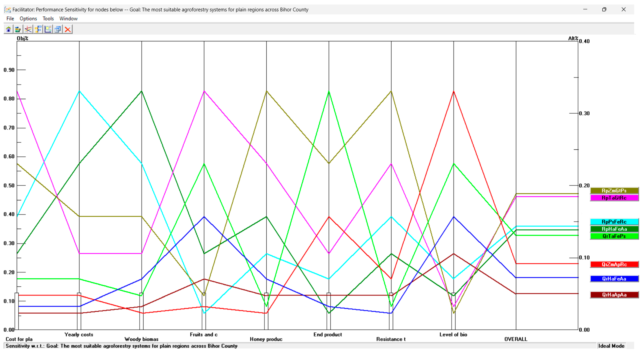The width and height of the screenshot is (644, 353).
Task: Open the Dynamic sensitivity bars icon
Action: coord(18,29)
